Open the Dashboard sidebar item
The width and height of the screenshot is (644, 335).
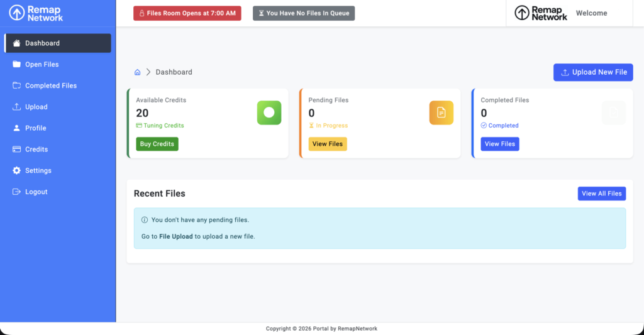[57, 43]
